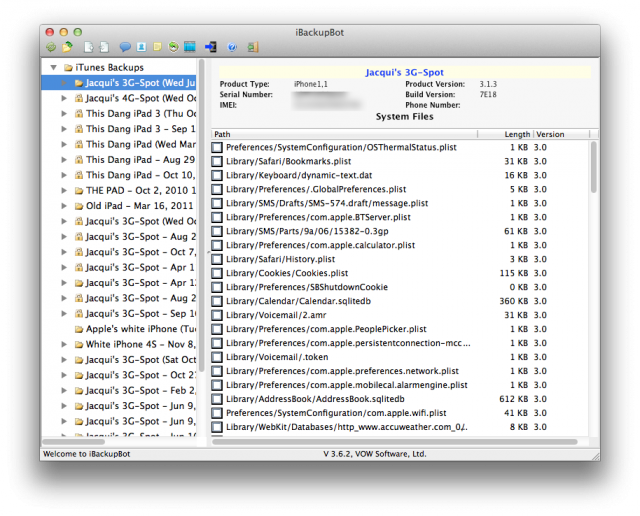Viewport: 640px width, 516px height.
Task: Expand Jacqui's 3G-Spot - Sep 1 backup
Action: [x=64, y=314]
